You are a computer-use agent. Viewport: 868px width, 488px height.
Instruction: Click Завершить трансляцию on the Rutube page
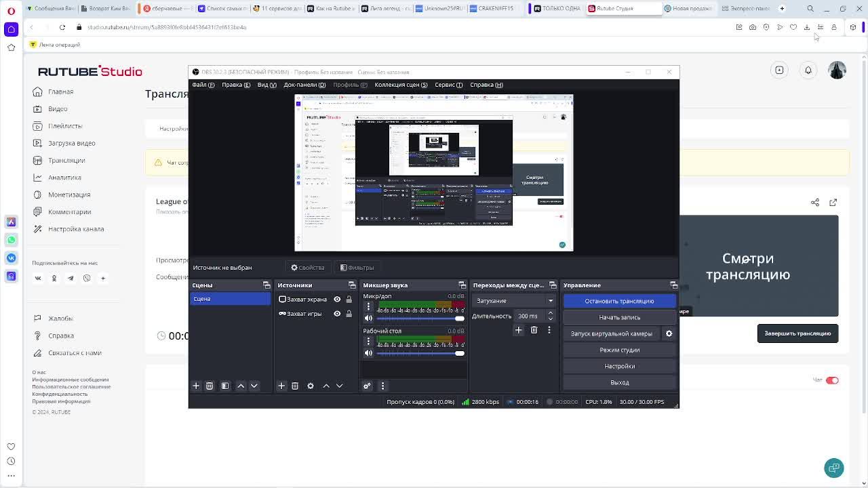(x=797, y=333)
